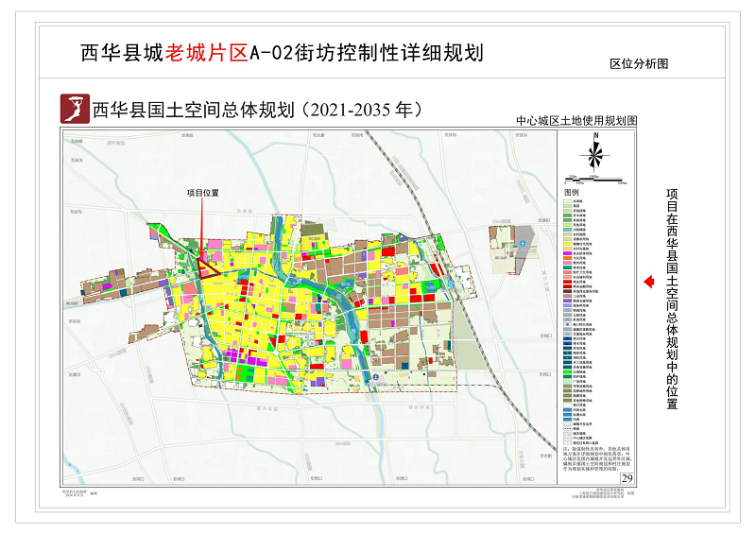
Task: Click the 项目位置 label on the map
Action: click(x=202, y=193)
